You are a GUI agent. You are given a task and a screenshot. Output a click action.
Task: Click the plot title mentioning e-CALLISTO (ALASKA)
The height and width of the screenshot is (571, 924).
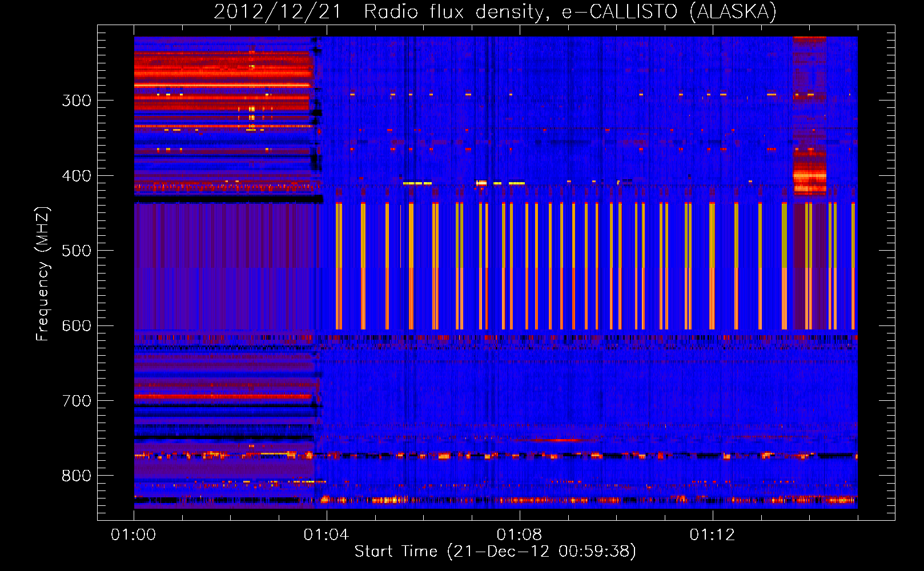(495, 11)
